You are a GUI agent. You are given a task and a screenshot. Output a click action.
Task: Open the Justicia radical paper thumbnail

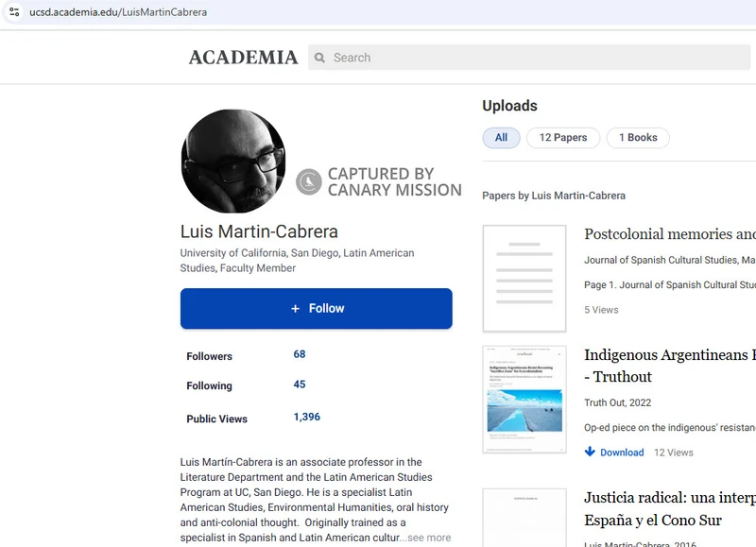tap(524, 518)
